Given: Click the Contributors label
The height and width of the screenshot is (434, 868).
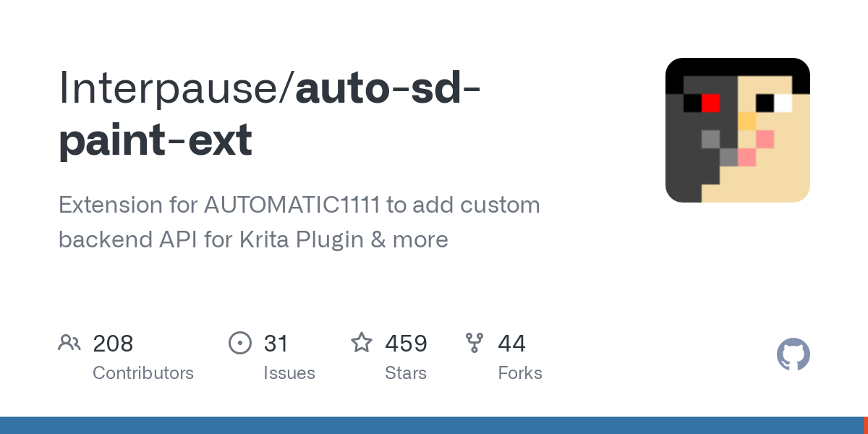Looking at the screenshot, I should coord(143,373).
